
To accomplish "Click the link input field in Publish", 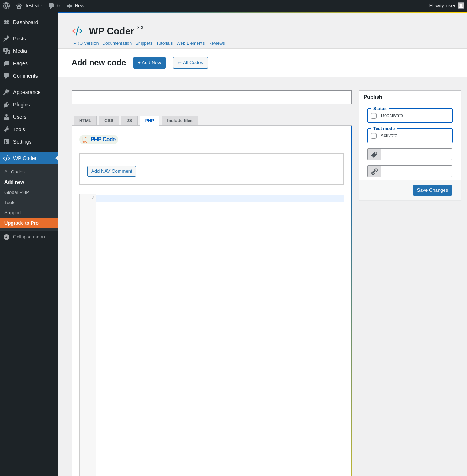I will point(416,171).
